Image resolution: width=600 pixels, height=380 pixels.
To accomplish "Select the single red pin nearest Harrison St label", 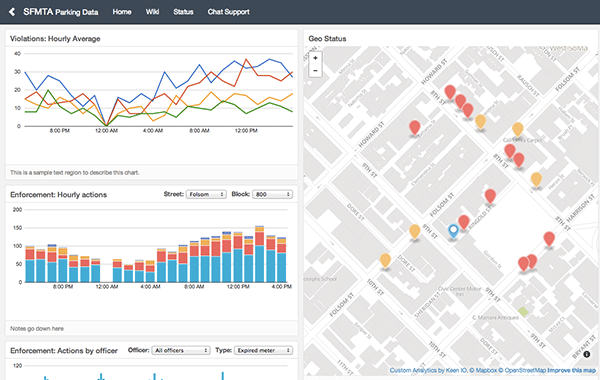I will click(549, 239).
